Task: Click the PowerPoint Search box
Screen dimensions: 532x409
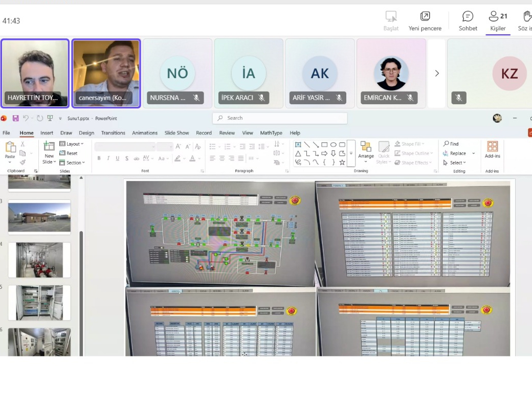Action: click(280, 118)
